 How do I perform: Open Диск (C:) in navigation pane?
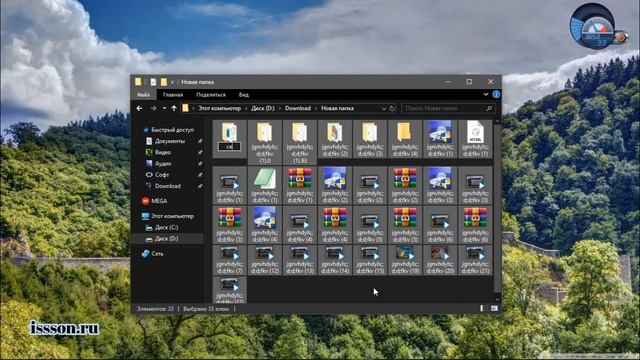click(162, 227)
